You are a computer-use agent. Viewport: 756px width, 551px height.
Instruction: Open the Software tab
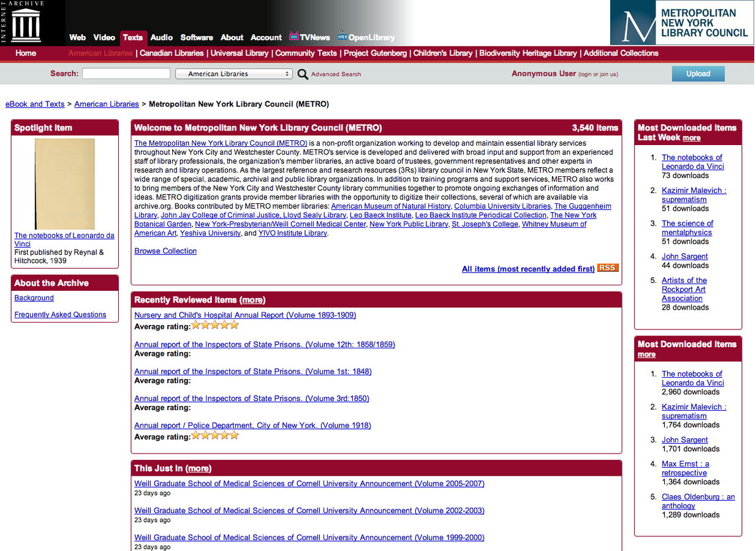197,37
